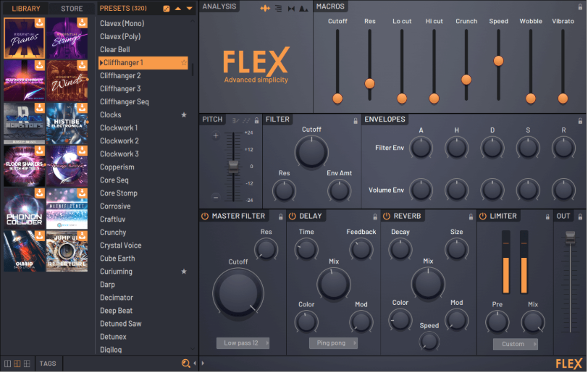Open the Ping pong delay mode dropdown
This screenshot has height=373, width=588.
[333, 343]
